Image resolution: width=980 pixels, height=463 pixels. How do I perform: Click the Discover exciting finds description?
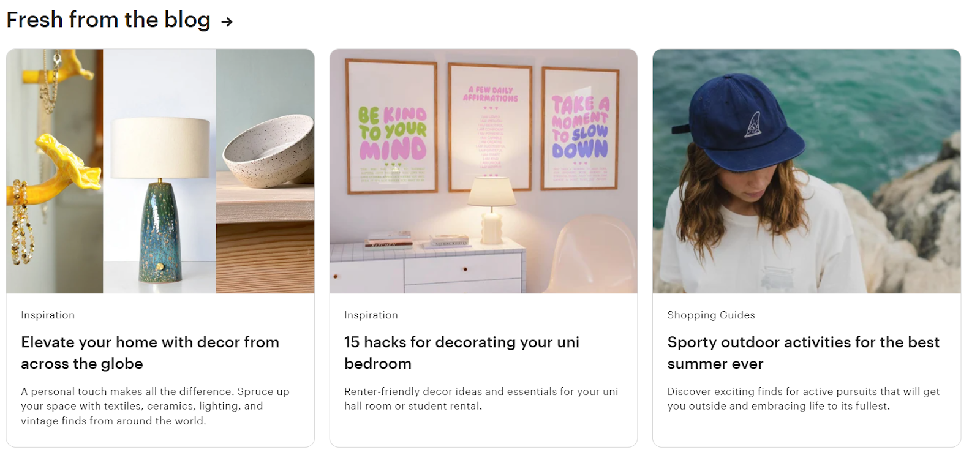click(x=803, y=399)
